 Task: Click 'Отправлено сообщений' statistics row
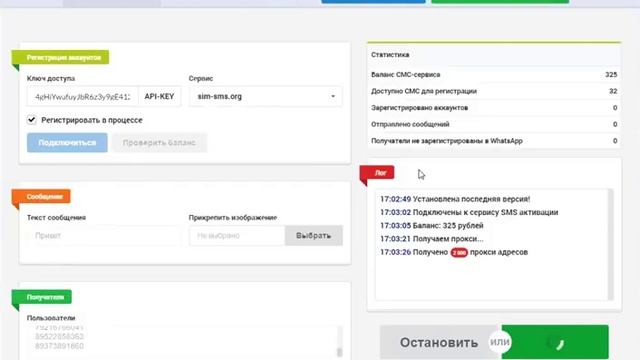click(x=494, y=124)
